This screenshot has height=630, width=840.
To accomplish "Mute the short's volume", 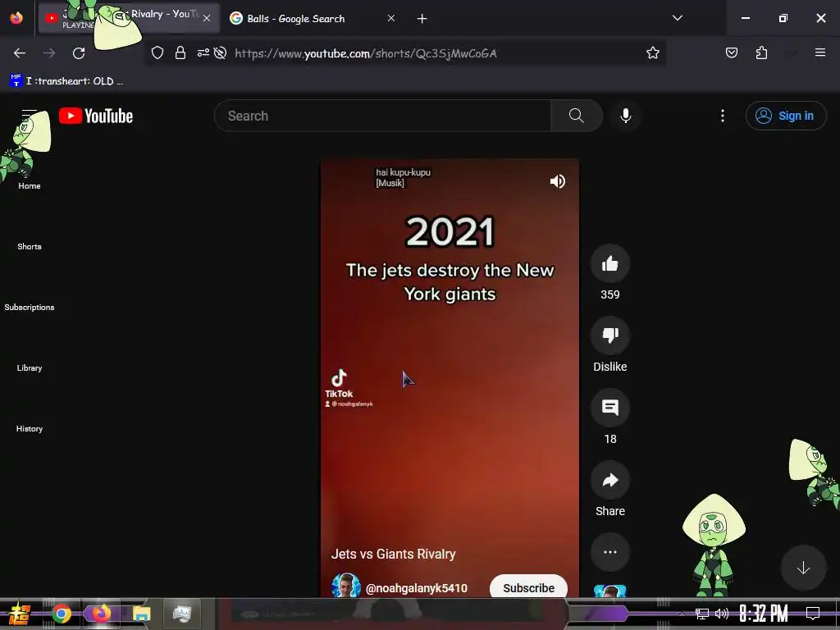I will [557, 181].
